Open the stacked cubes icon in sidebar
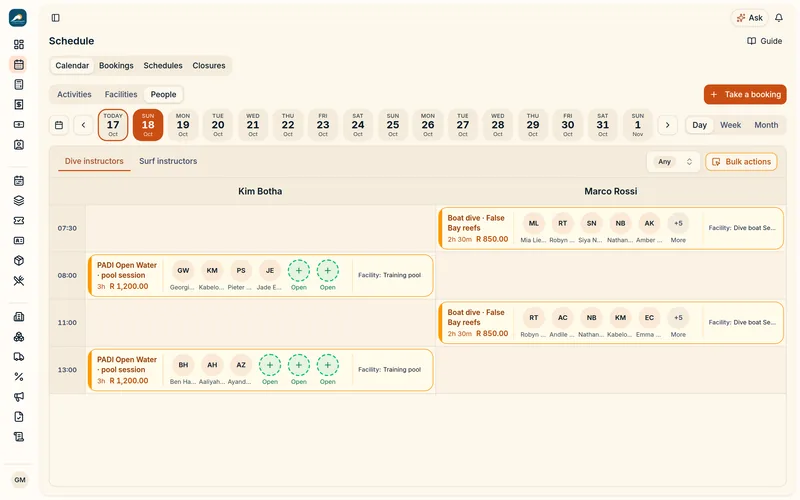Image resolution: width=800 pixels, height=500 pixels. point(19,337)
